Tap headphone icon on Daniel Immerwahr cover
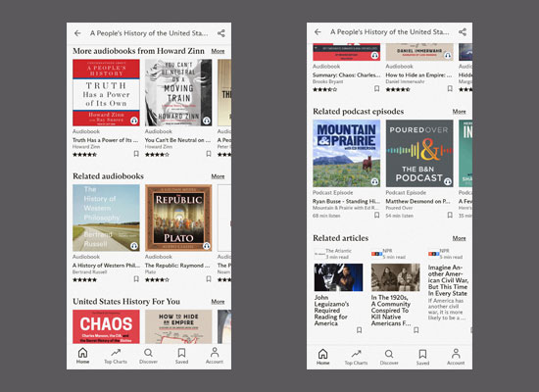This screenshot has width=539, height=392. click(448, 55)
